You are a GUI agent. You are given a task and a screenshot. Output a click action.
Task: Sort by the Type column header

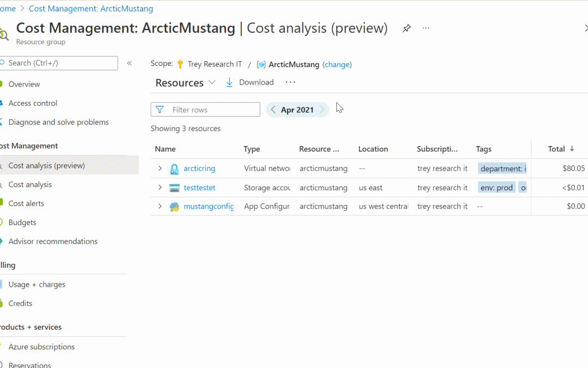point(252,149)
